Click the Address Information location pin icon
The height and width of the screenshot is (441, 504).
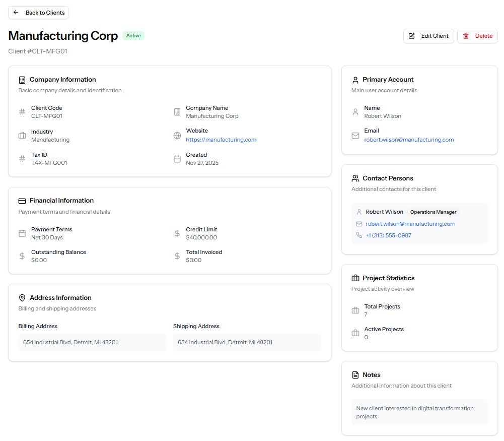coord(21,297)
